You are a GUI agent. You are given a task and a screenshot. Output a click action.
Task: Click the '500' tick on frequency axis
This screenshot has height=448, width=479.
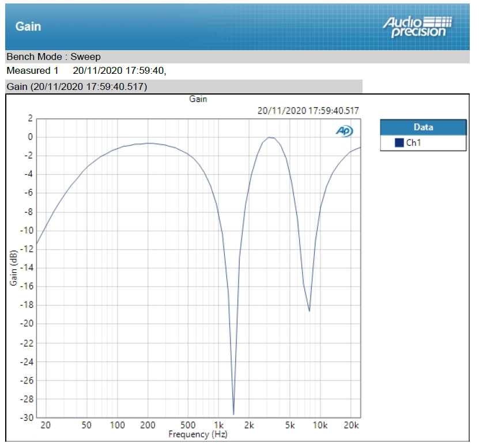[x=188, y=425]
